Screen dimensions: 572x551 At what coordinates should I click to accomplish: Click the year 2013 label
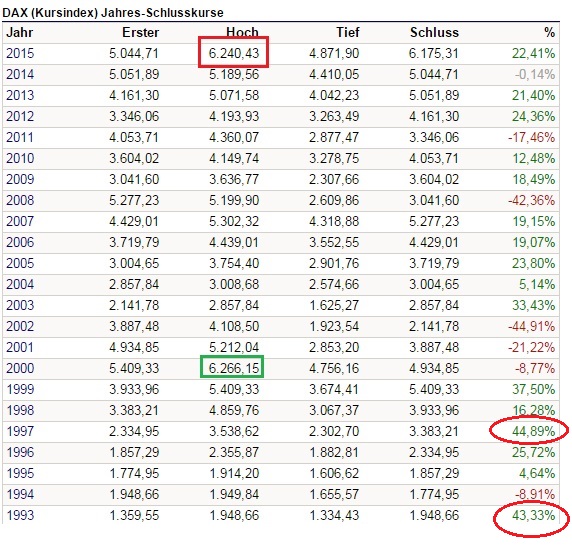(20, 95)
